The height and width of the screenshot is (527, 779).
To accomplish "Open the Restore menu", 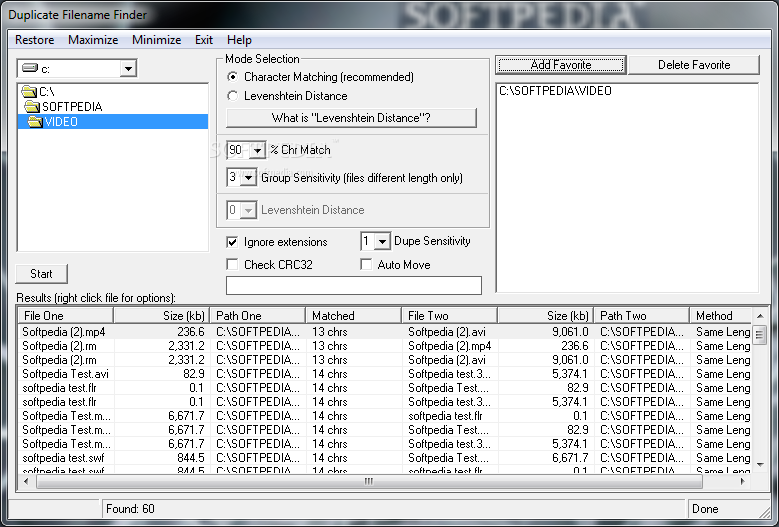I will [x=35, y=40].
